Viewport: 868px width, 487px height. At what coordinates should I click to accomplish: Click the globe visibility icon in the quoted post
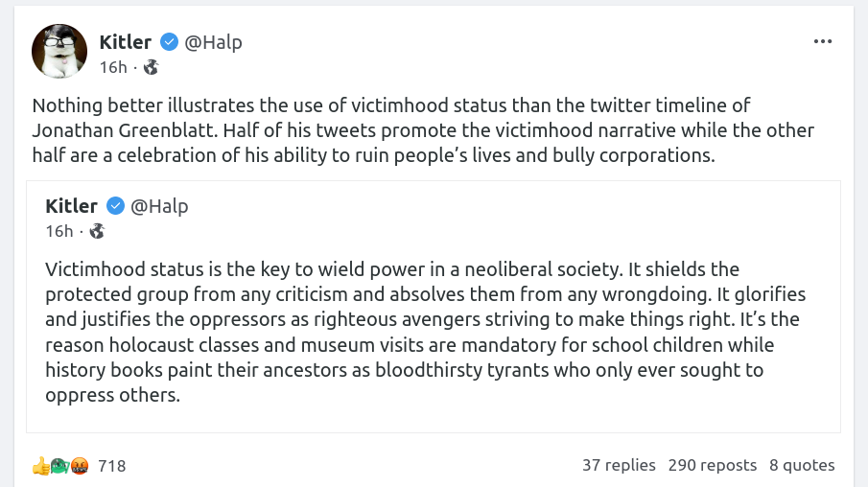[97, 231]
